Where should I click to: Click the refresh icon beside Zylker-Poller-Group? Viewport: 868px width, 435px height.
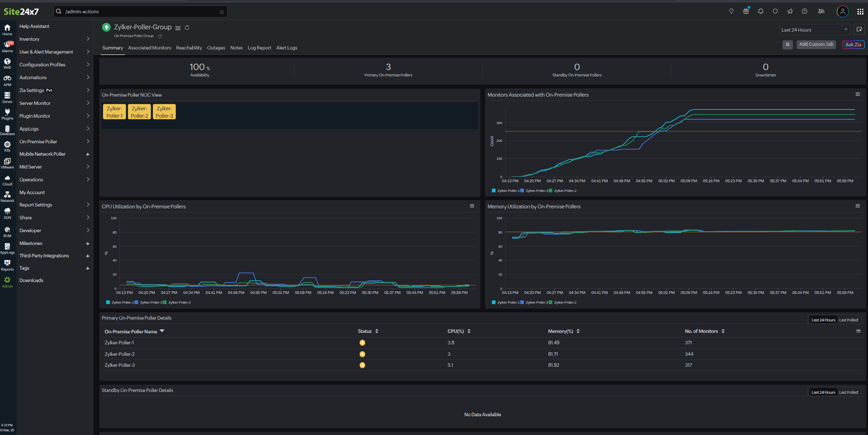click(187, 27)
